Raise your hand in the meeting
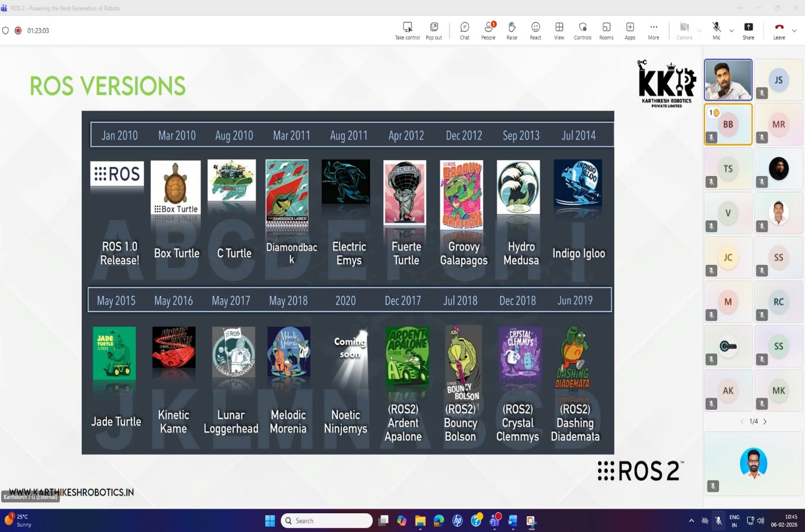The image size is (805, 532). (512, 30)
